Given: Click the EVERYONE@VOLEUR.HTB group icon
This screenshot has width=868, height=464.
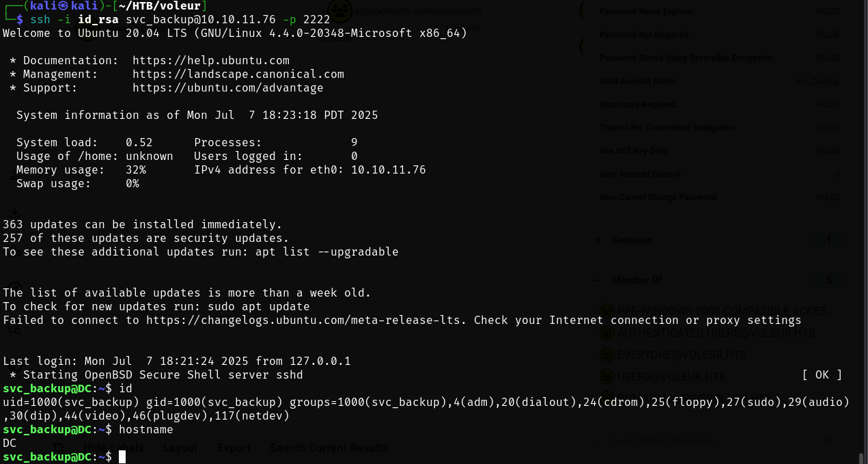Looking at the screenshot, I should click(606, 355).
